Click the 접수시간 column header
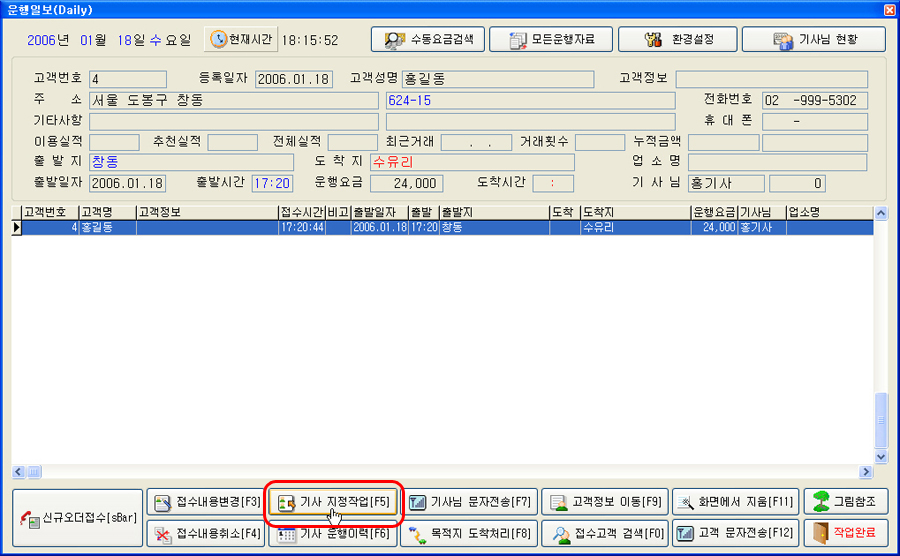 click(x=302, y=212)
